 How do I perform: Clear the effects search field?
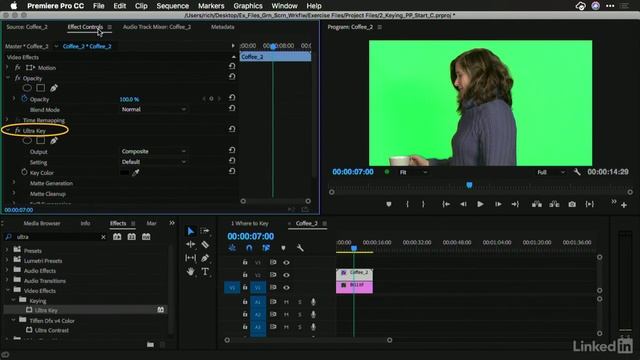pos(103,237)
